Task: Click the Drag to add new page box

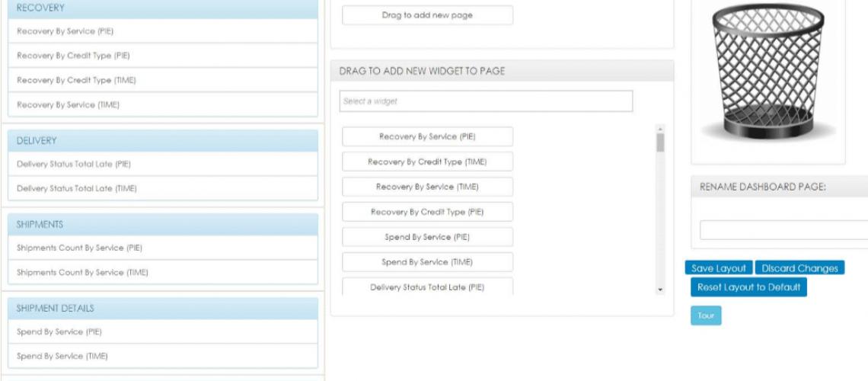Action: click(427, 15)
